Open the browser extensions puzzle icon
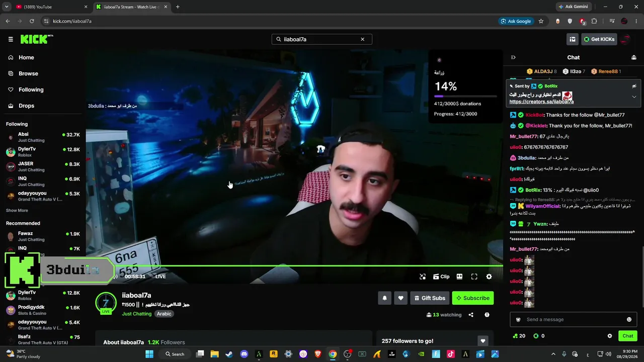The image size is (644, 362). pyautogui.click(x=594, y=21)
